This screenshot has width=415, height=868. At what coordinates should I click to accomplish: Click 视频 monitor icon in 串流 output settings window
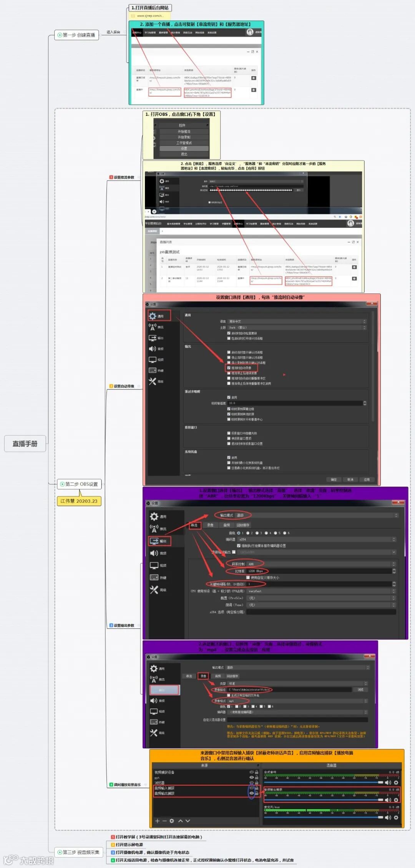coord(154,565)
